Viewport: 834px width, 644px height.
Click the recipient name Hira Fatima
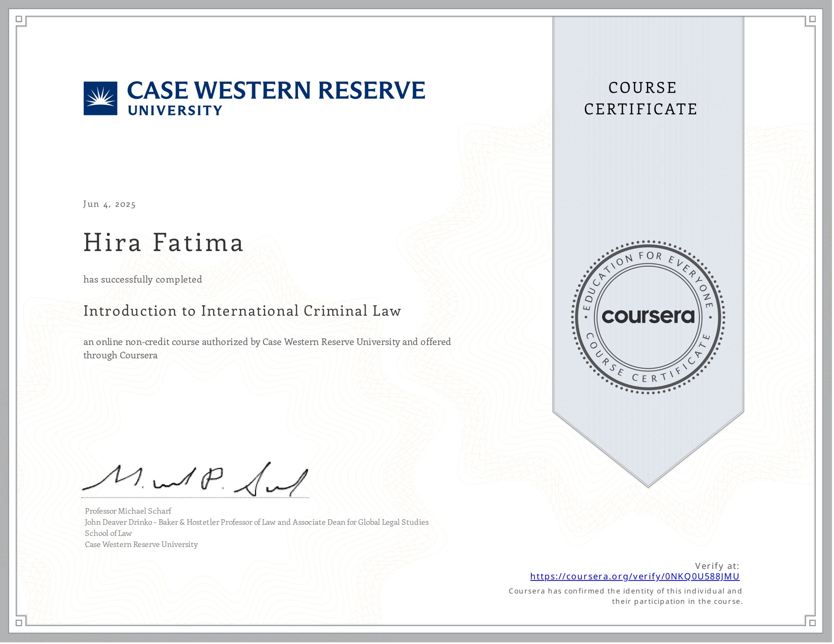[164, 243]
